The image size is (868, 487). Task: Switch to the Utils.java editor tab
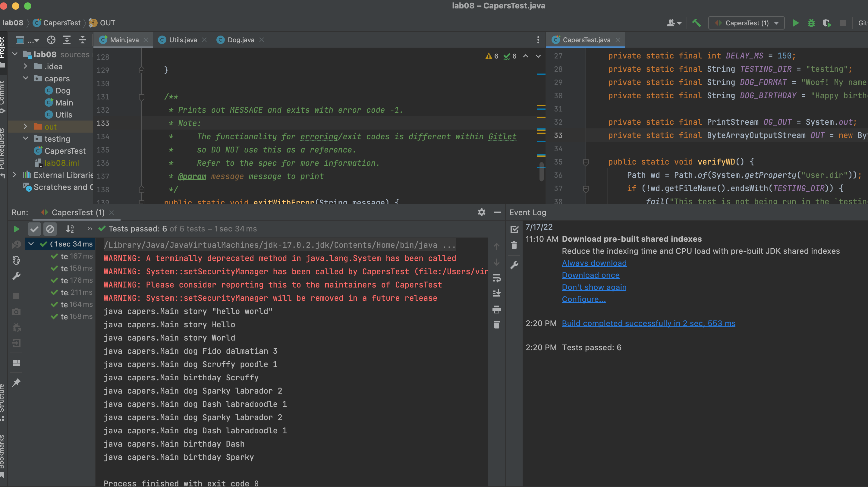point(183,40)
